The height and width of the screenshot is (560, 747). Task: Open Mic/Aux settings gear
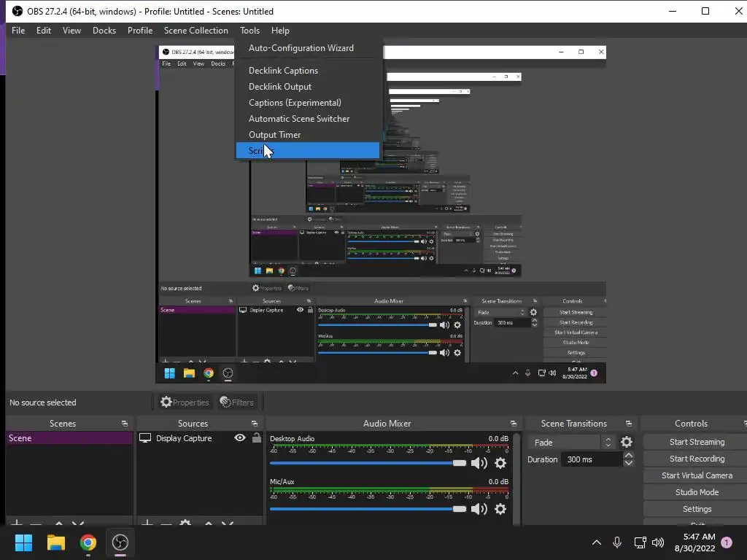coord(500,509)
